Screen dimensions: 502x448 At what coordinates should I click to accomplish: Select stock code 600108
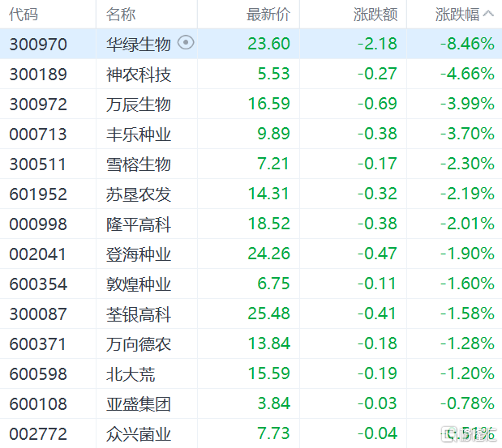click(x=38, y=403)
